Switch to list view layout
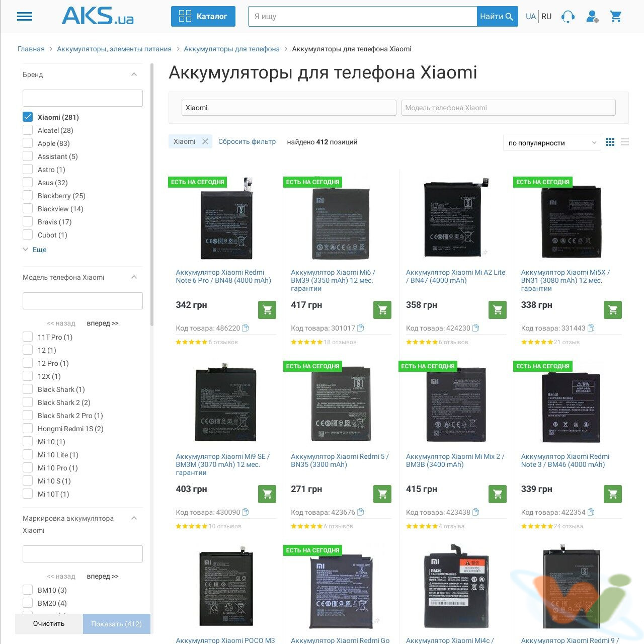Viewport: 644px width, 644px height. coord(625,142)
